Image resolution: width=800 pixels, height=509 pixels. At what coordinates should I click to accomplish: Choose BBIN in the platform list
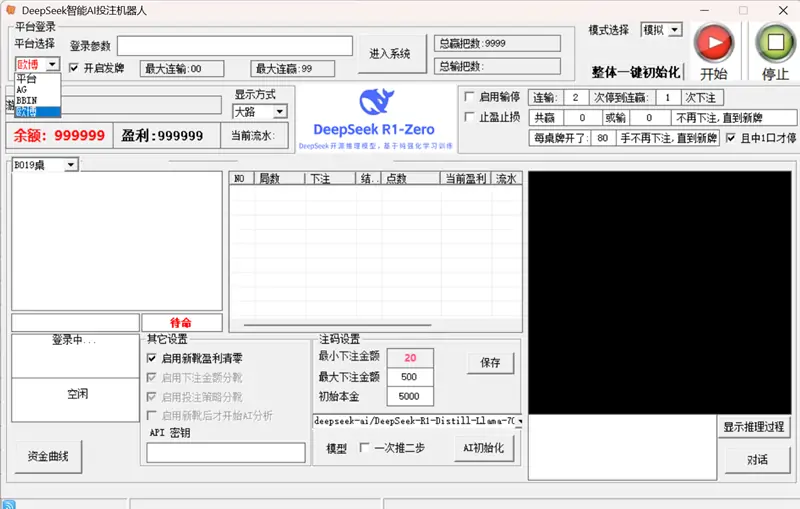coord(26,100)
